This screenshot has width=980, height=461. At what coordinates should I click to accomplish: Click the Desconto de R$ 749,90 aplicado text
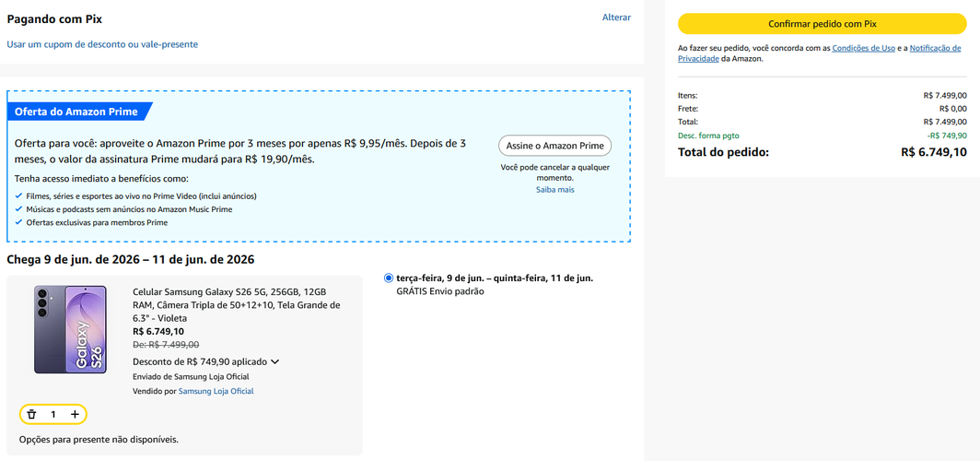pos(200,361)
